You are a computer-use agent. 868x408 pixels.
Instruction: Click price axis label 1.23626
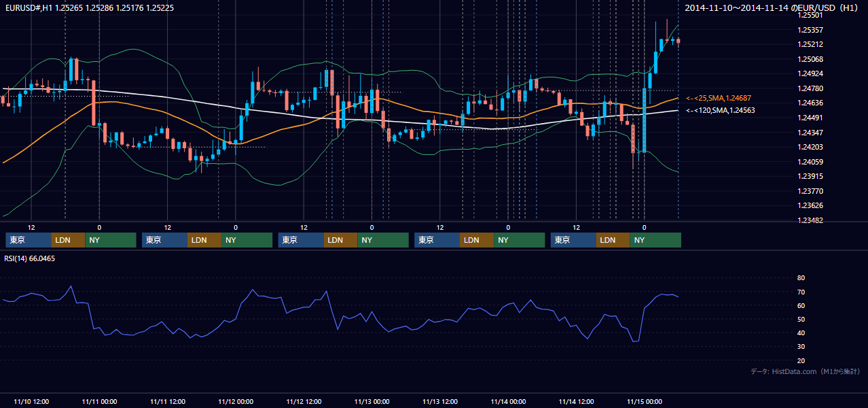(x=810, y=205)
